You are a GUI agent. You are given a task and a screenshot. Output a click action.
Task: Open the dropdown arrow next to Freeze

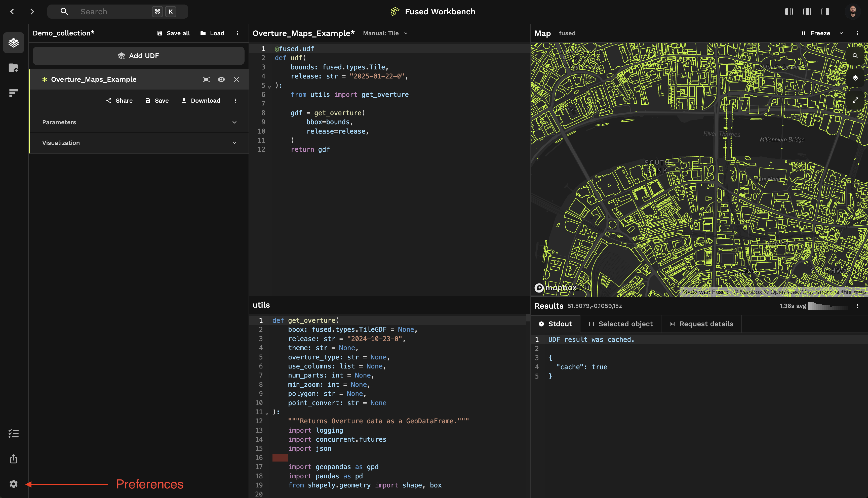point(841,33)
